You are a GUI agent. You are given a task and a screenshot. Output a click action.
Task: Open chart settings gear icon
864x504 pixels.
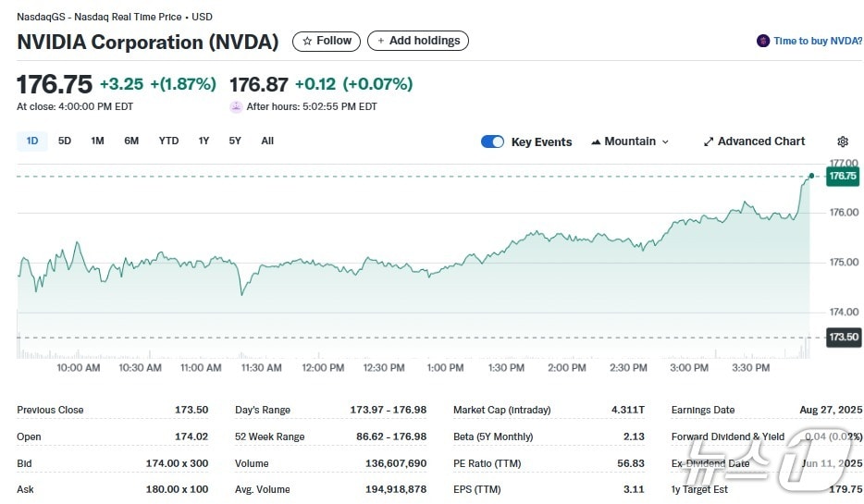click(x=843, y=141)
